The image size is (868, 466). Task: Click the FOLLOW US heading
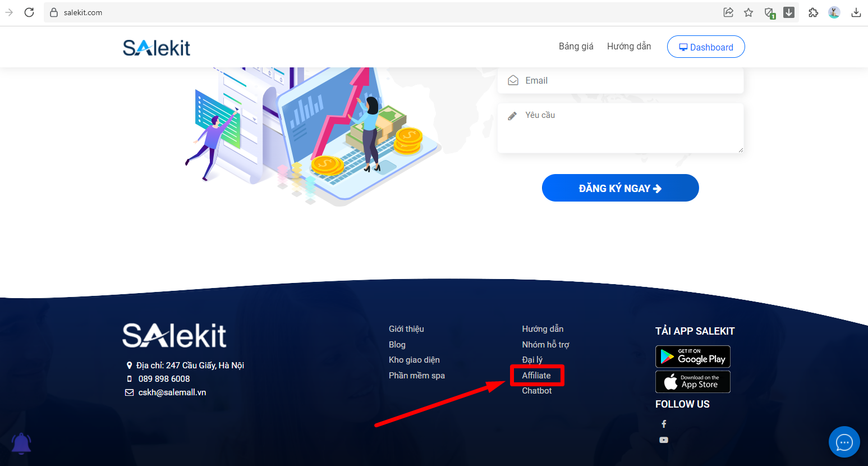(x=682, y=404)
